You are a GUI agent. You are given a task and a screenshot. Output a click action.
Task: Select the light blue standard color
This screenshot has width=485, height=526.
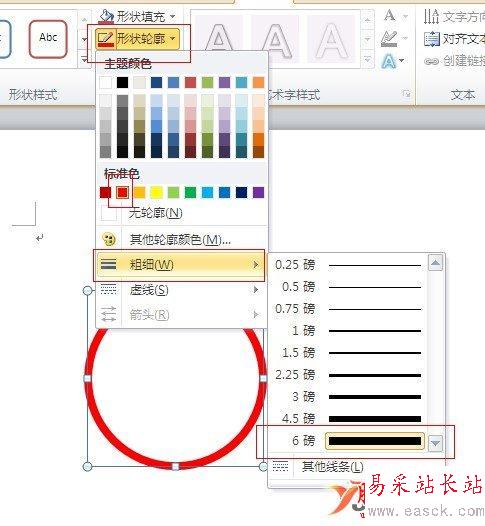(208, 193)
